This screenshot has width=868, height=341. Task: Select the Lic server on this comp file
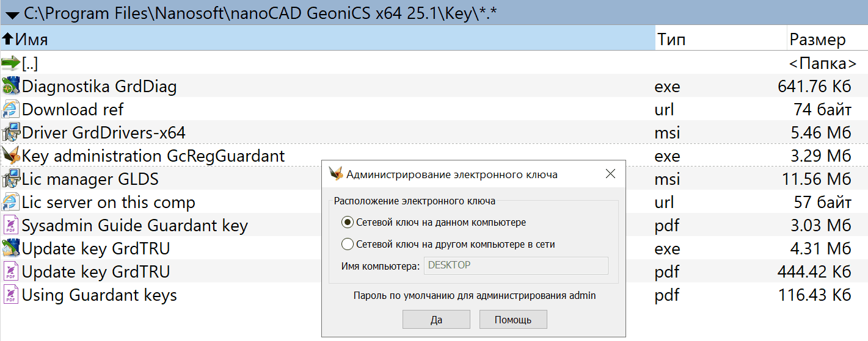108,202
